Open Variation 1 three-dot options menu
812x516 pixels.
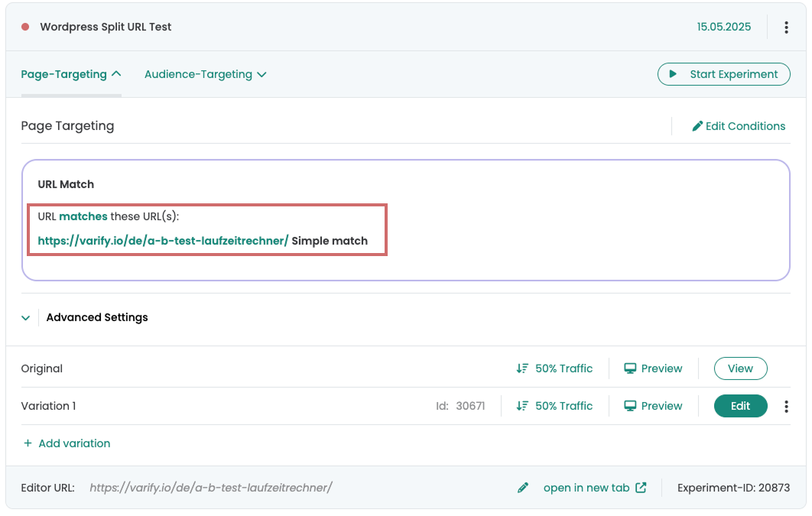tap(786, 406)
